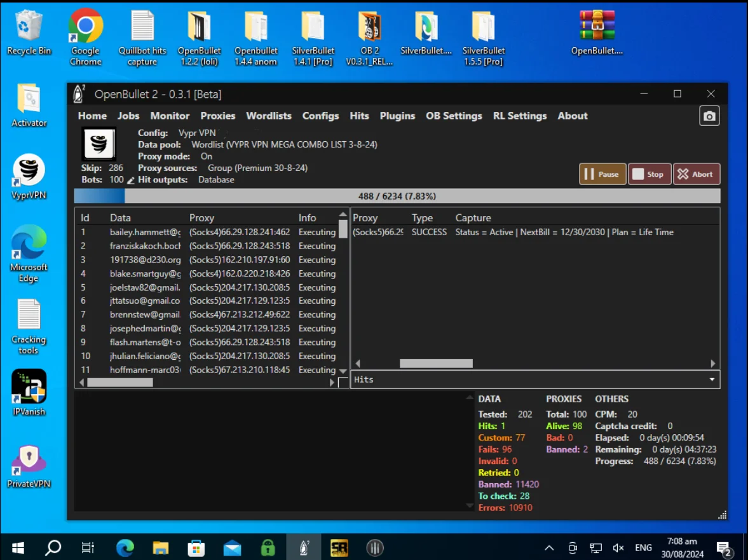Open the Jobs menu
The image size is (748, 560).
click(x=128, y=116)
